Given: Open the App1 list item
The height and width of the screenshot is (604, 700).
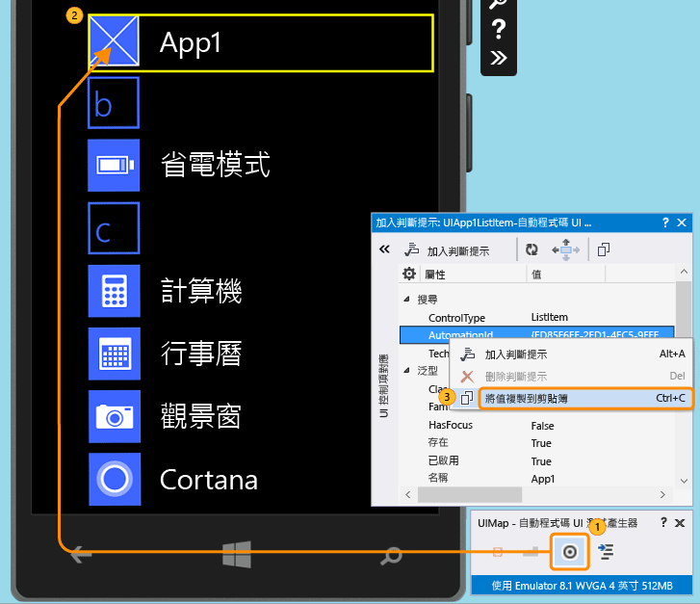Looking at the screenshot, I should 261,43.
